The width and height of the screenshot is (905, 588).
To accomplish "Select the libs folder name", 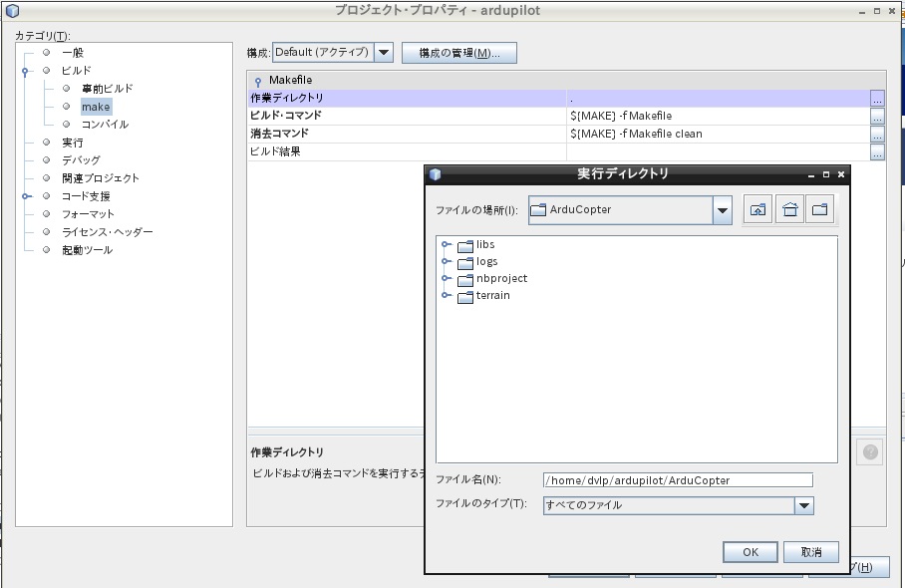I will coord(485,244).
